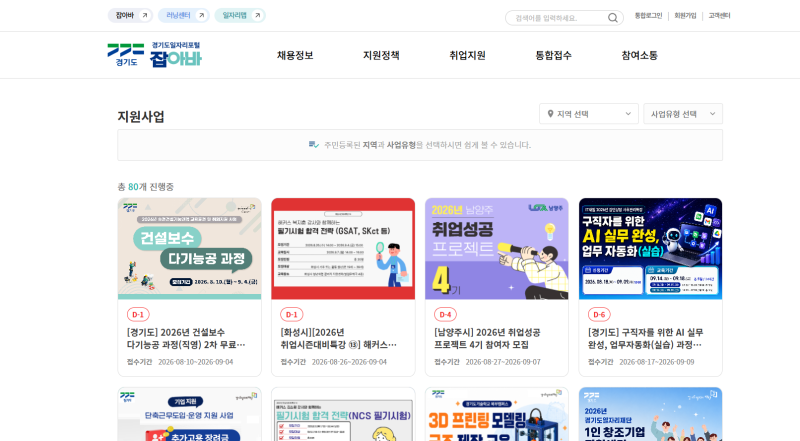Screen dimensions: 800x441
Task: Click D-4 badge on 남양주시 card
Action: [445, 314]
